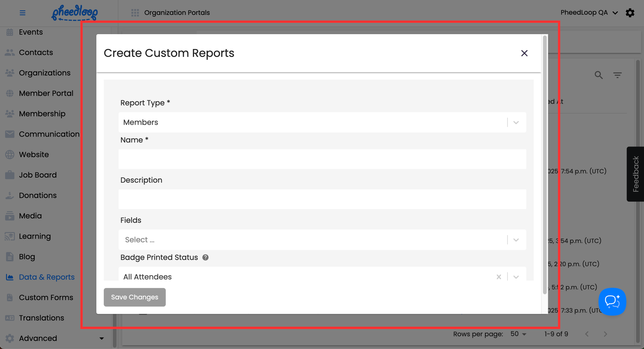
Task: Click the search magnifier icon
Action: [x=598, y=75]
